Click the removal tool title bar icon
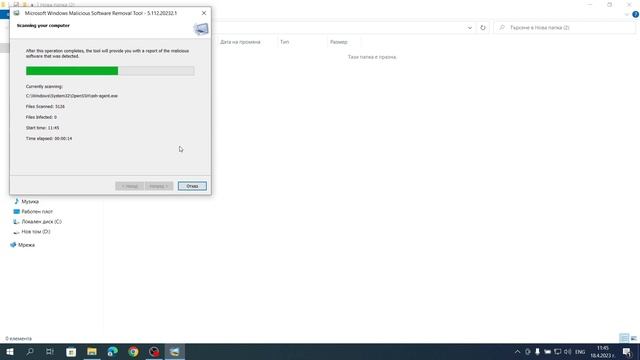The height and width of the screenshot is (360, 640). point(16,13)
